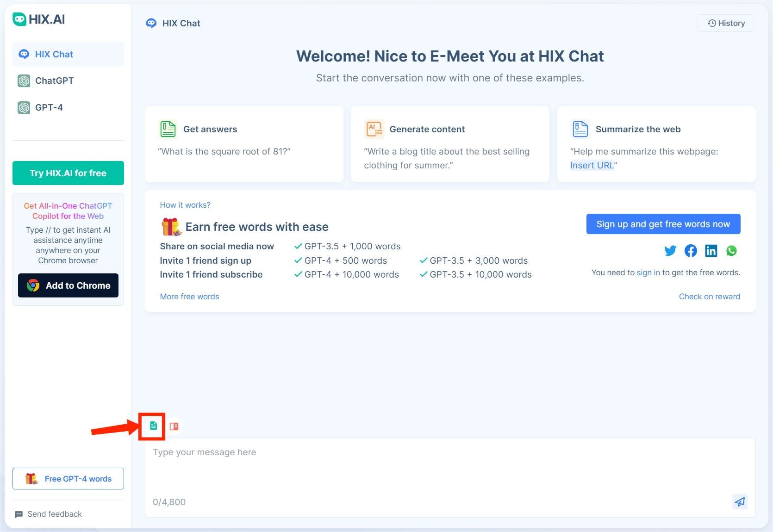Open the Check on reward link

[710, 297]
